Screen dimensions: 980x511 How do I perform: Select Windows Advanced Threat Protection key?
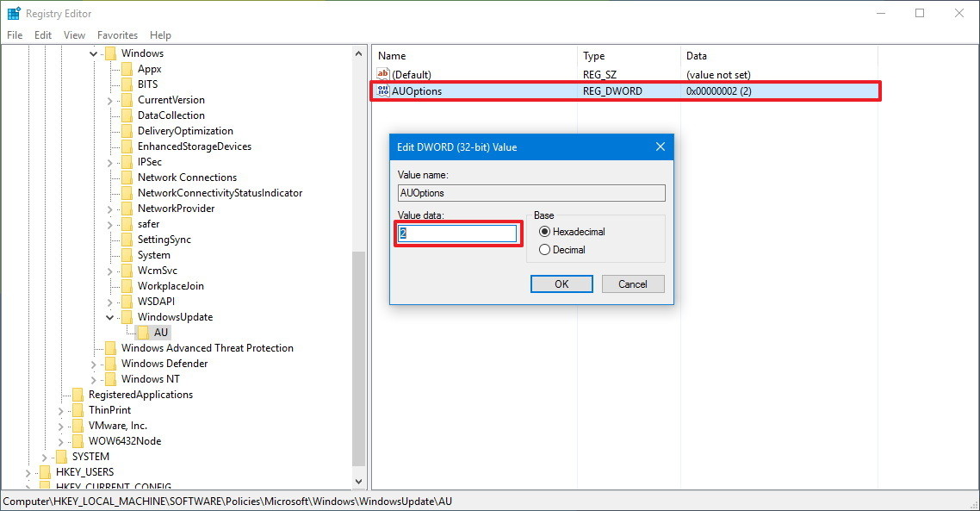pos(207,348)
